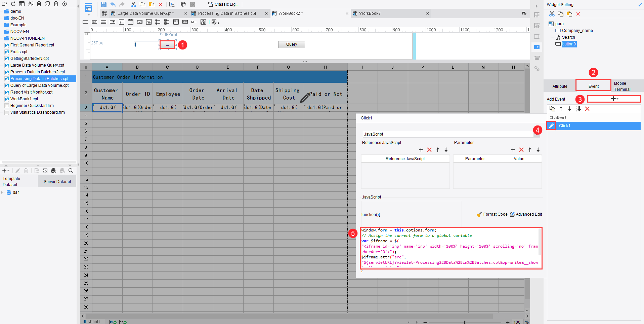
Task: Expand the ds1 dataset node
Action: pyautogui.click(x=2, y=192)
